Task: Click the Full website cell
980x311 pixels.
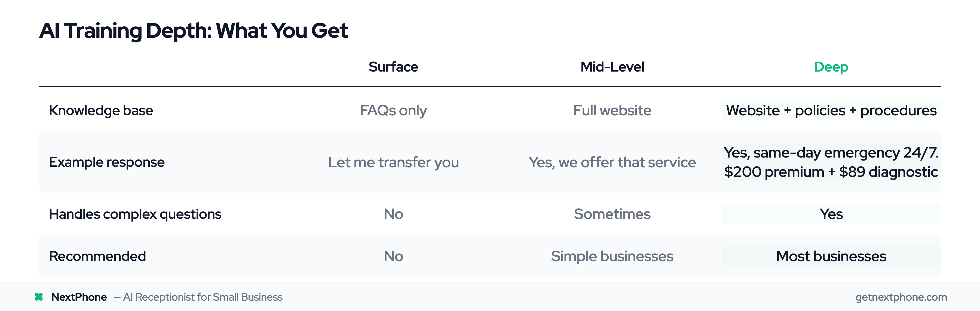Action: pyautogui.click(x=612, y=110)
